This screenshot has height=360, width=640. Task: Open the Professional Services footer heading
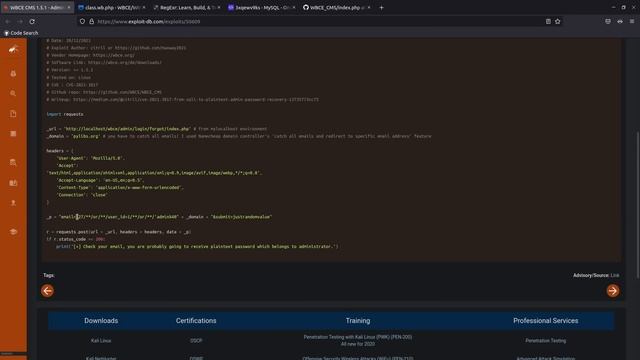[x=546, y=321]
